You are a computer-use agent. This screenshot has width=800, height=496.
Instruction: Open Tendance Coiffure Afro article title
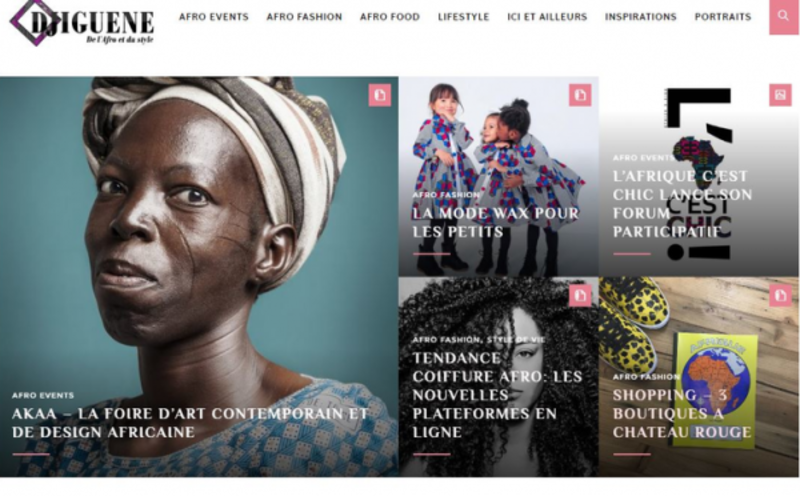tap(497, 395)
